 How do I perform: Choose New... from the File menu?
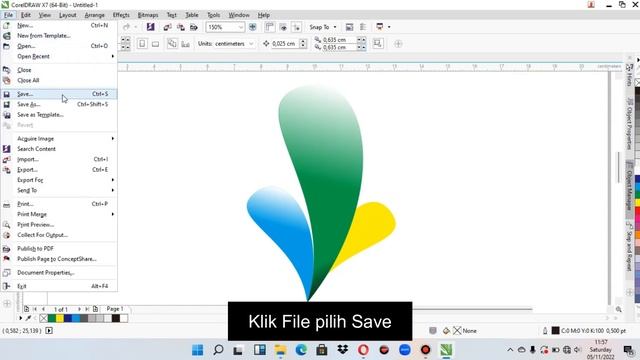coord(59,25)
